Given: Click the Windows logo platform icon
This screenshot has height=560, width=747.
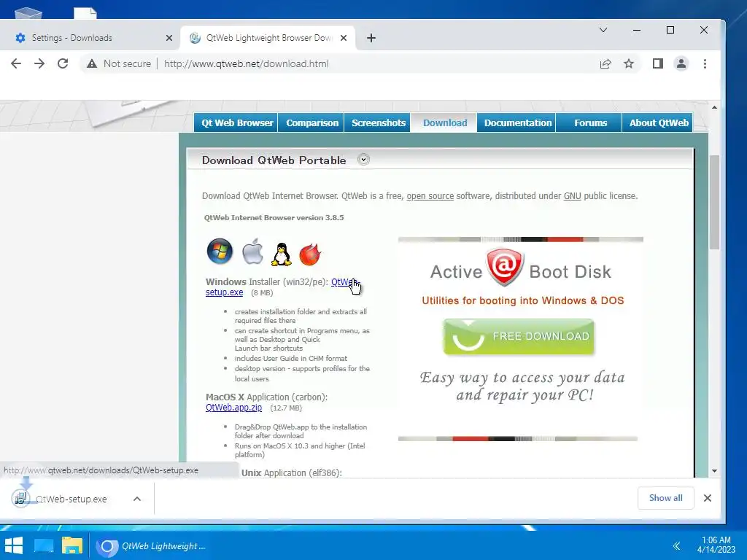Looking at the screenshot, I should tap(220, 252).
